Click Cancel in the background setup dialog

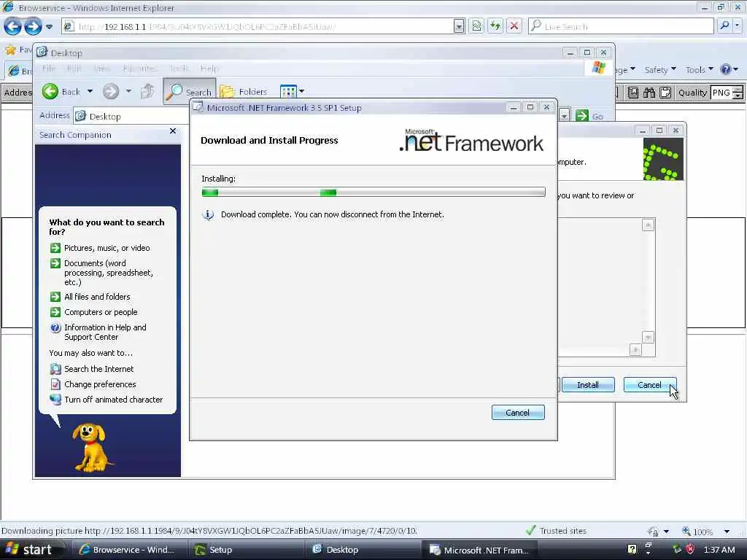click(649, 385)
